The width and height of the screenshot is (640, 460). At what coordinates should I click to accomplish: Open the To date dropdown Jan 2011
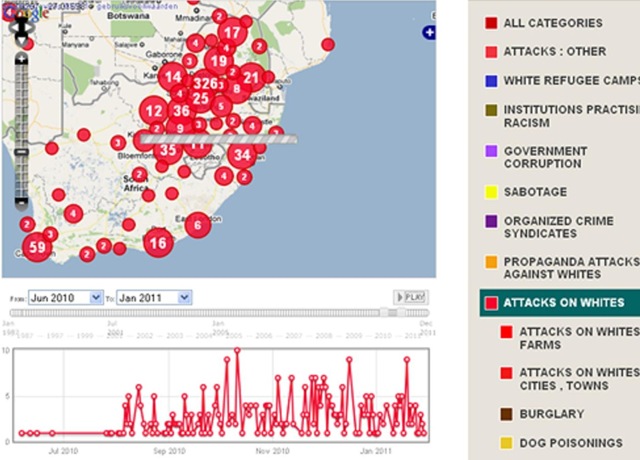point(154,298)
